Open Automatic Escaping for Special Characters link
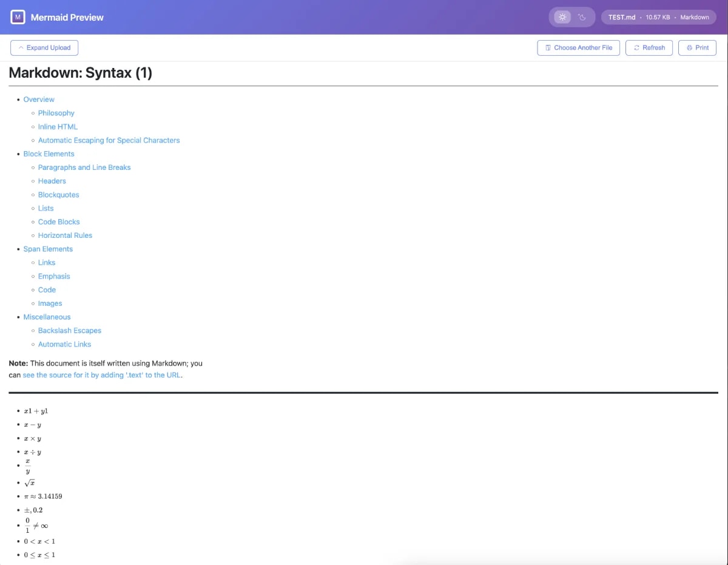728x565 pixels. coord(109,140)
